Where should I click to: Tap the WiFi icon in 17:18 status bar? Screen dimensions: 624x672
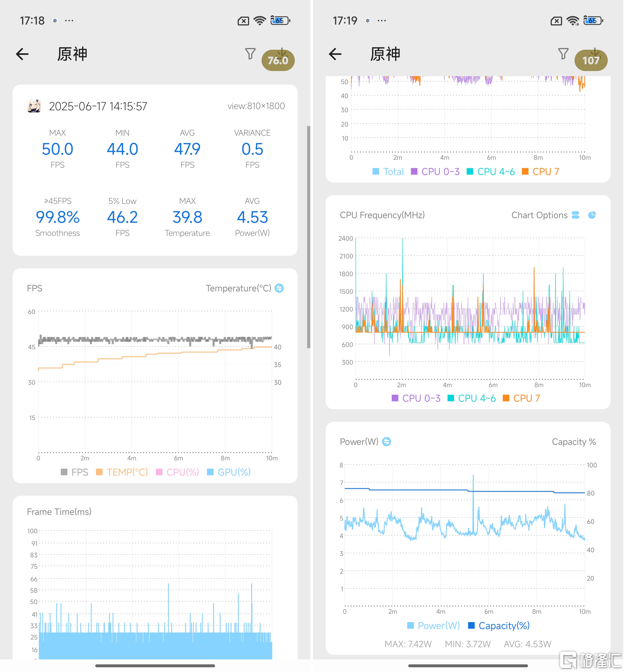(259, 21)
